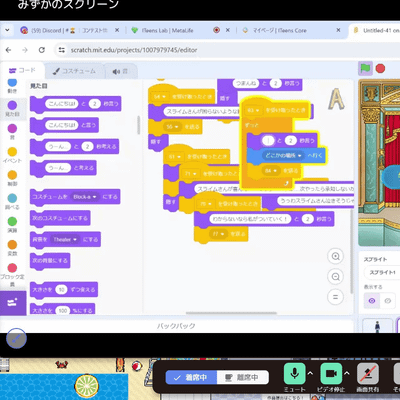Switch to the コード (Code) tab
This screenshot has width=400, height=400.
click(22, 70)
